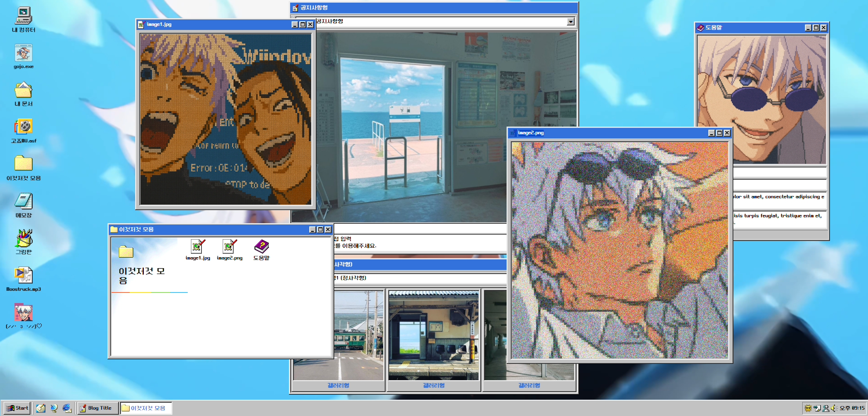The image size is (868, 416).
Task: Click the 공지사항형 window title bar icon
Action: pos(295,8)
